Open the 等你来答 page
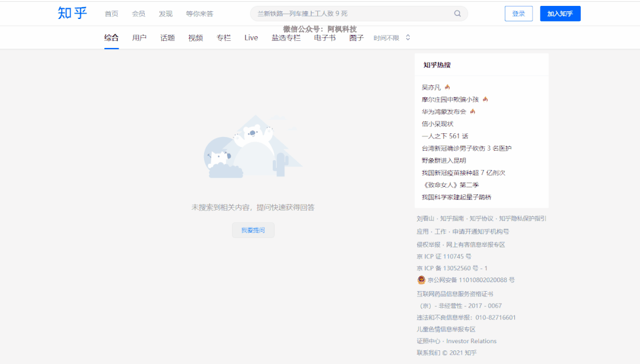640x364 pixels. pyautogui.click(x=200, y=12)
